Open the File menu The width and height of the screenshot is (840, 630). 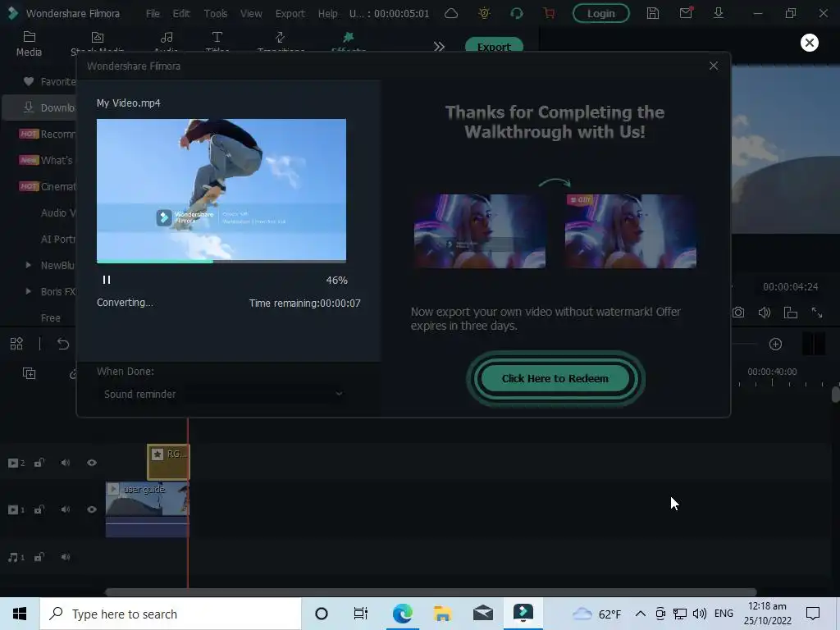click(x=153, y=13)
